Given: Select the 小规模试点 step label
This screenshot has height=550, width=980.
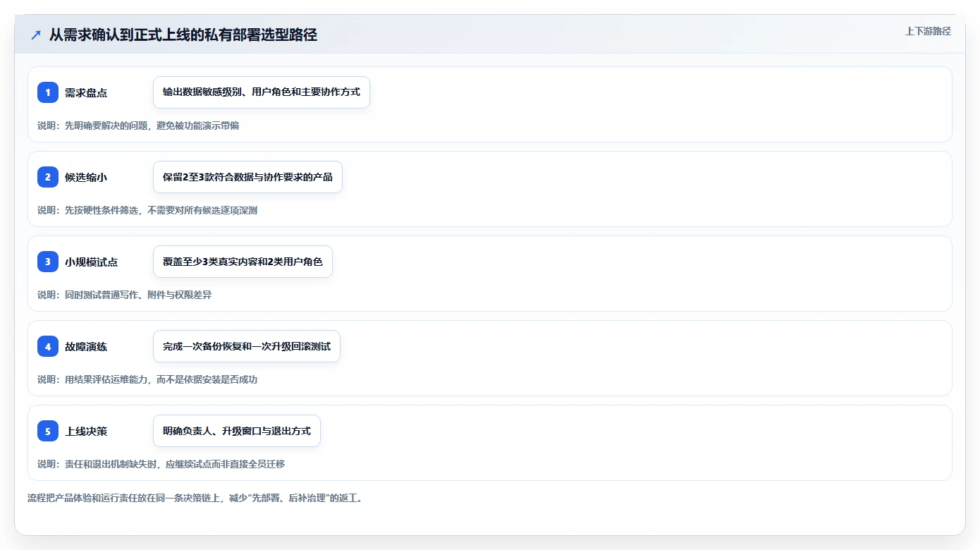Looking at the screenshot, I should [92, 262].
